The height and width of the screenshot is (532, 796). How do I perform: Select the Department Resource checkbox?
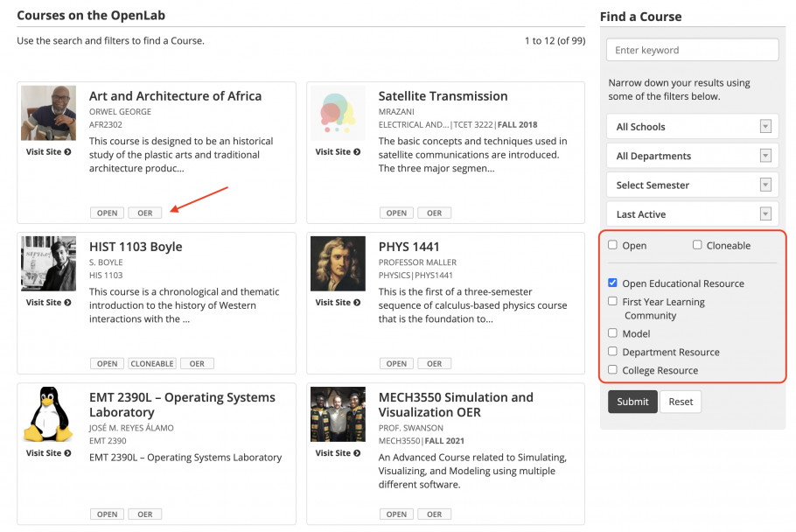pyautogui.click(x=612, y=351)
